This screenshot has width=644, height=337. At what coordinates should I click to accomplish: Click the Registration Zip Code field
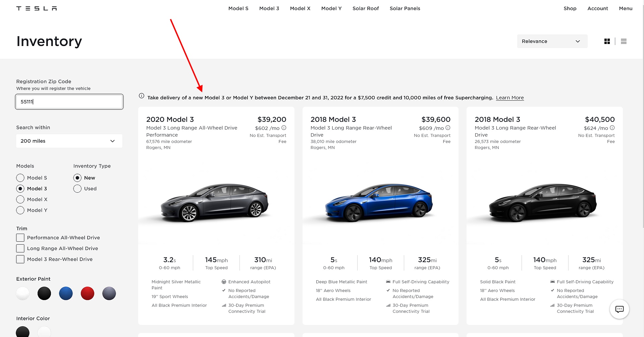tap(69, 102)
